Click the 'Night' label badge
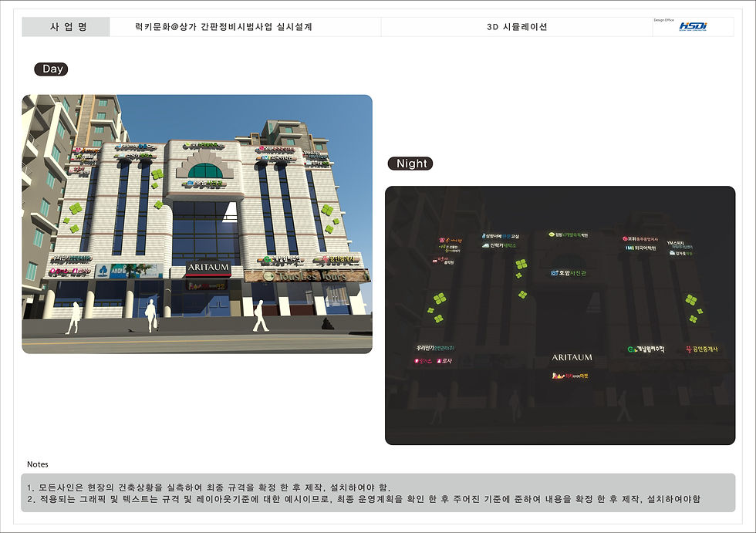Screen dimensions: 756x533 pyautogui.click(x=410, y=164)
